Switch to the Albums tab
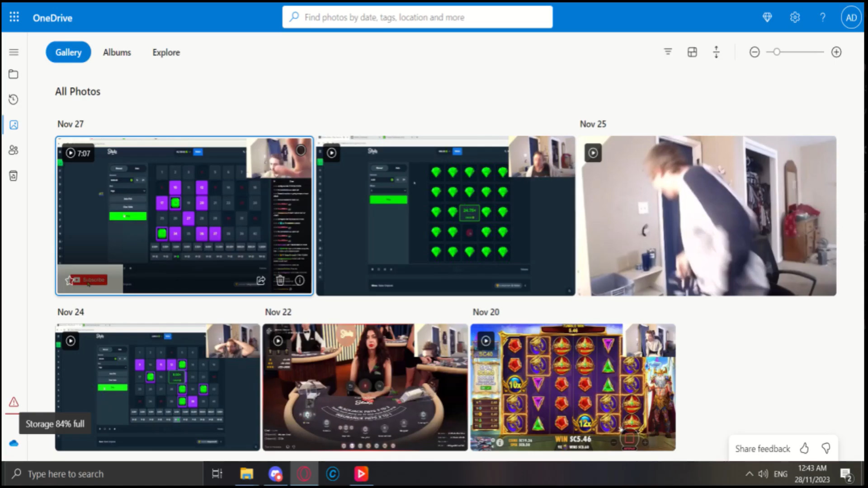This screenshot has height=488, width=868. [x=117, y=52]
